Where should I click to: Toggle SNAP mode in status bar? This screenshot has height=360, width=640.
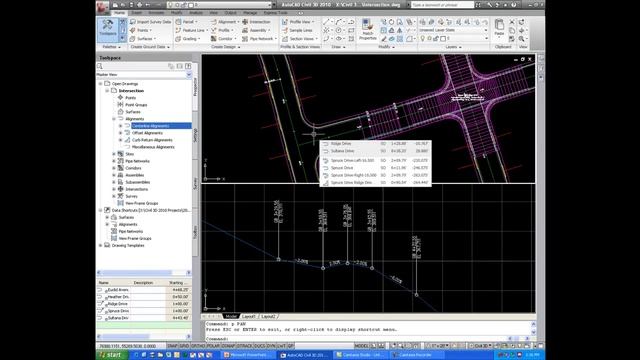(x=172, y=346)
